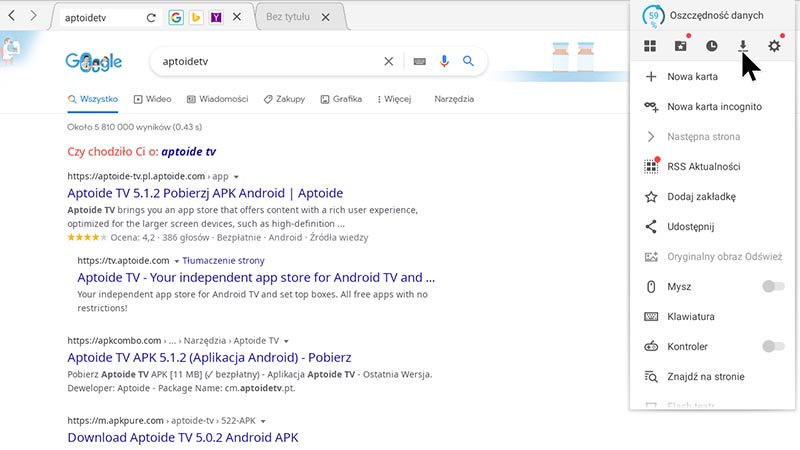
Task: Open the bookmarks folder icon in the menu
Action: [681, 45]
